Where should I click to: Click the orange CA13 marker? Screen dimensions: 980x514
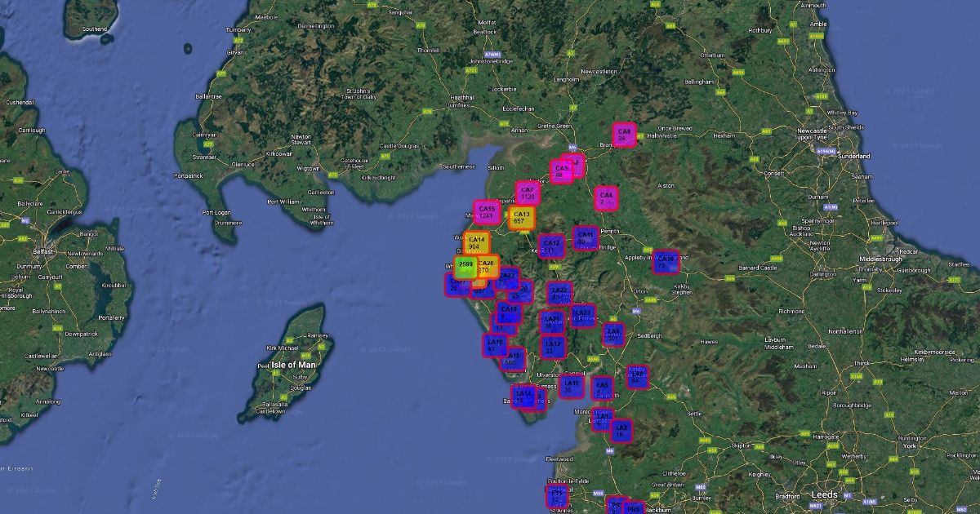(521, 218)
